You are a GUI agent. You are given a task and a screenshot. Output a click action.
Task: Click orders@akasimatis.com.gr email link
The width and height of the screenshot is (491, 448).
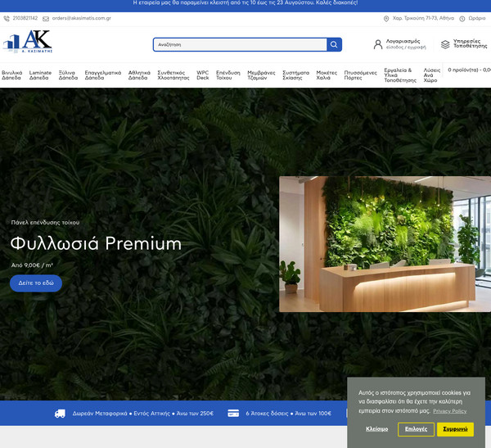(81, 18)
